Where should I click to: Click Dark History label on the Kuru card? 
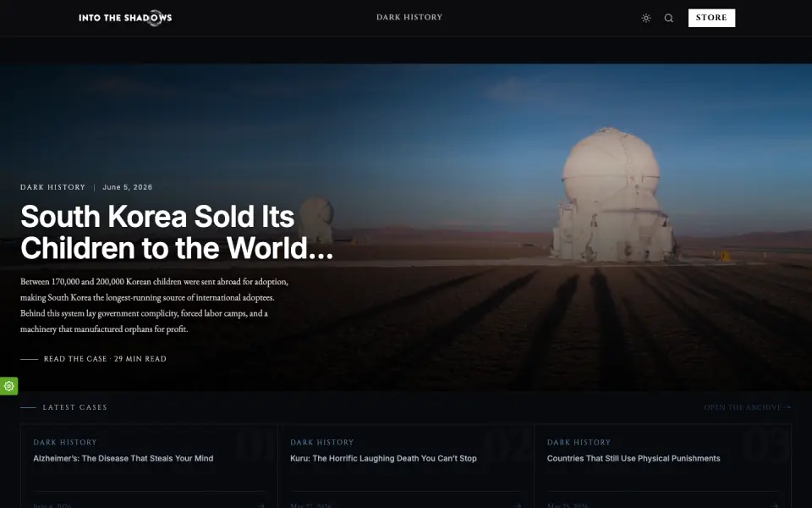tap(322, 442)
